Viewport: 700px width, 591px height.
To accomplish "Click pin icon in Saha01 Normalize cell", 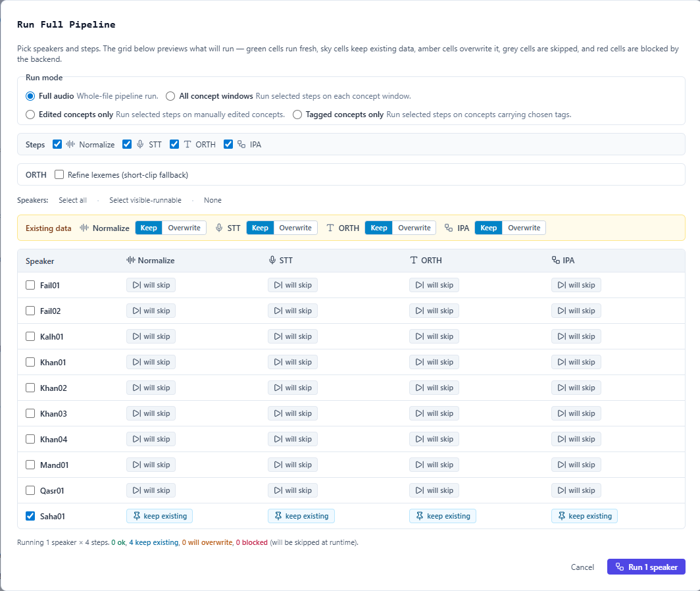I will click(x=137, y=516).
